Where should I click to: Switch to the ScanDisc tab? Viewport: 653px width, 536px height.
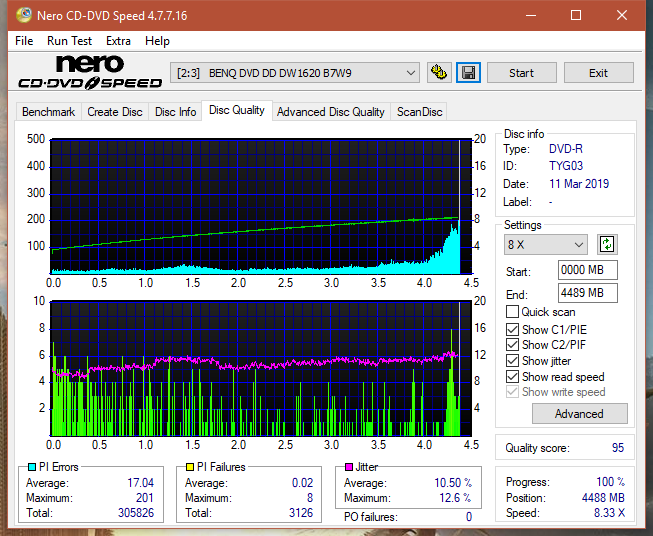pos(419,112)
